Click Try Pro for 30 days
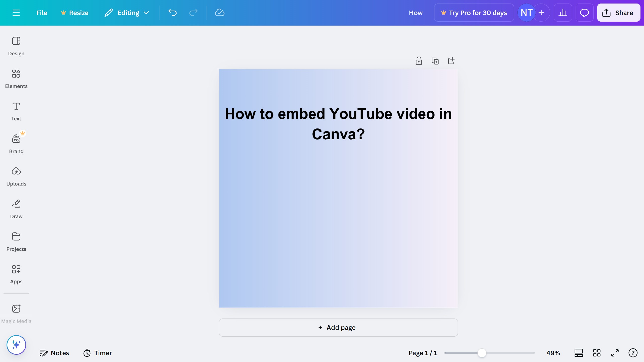 coord(474,13)
